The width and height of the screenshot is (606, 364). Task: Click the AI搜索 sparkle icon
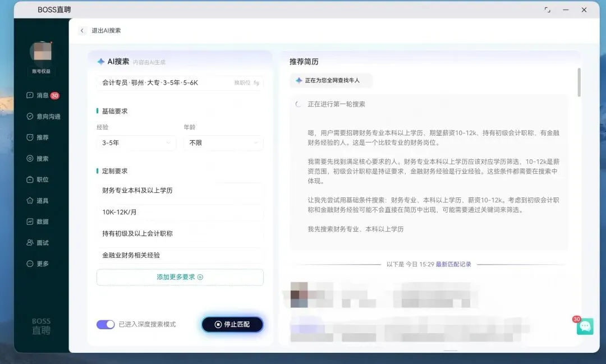[x=101, y=62]
